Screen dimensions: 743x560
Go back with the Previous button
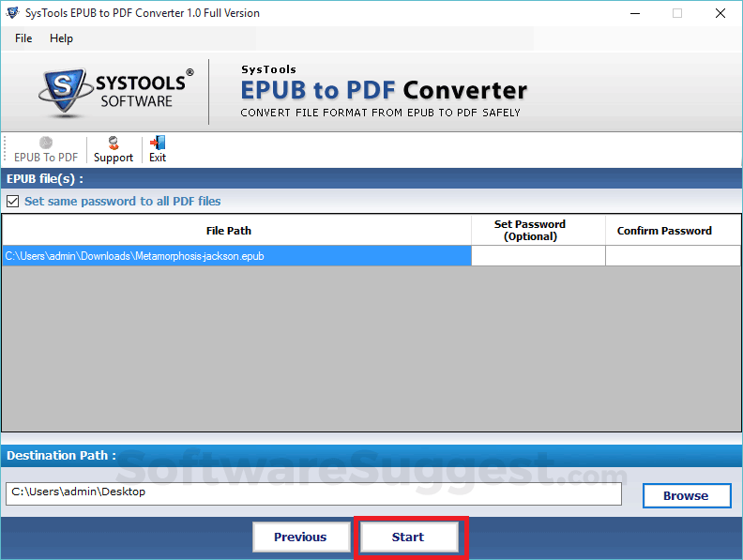(x=301, y=537)
